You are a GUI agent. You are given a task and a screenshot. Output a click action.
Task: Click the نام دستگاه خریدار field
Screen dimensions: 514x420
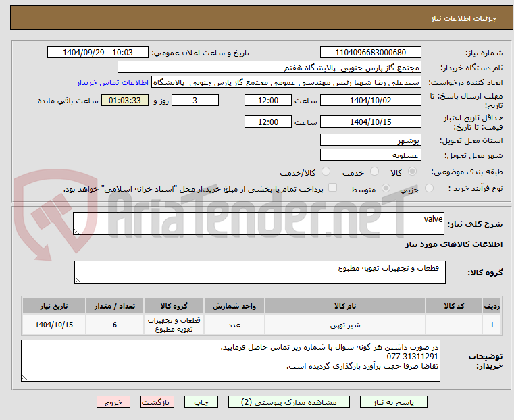pos(269,68)
